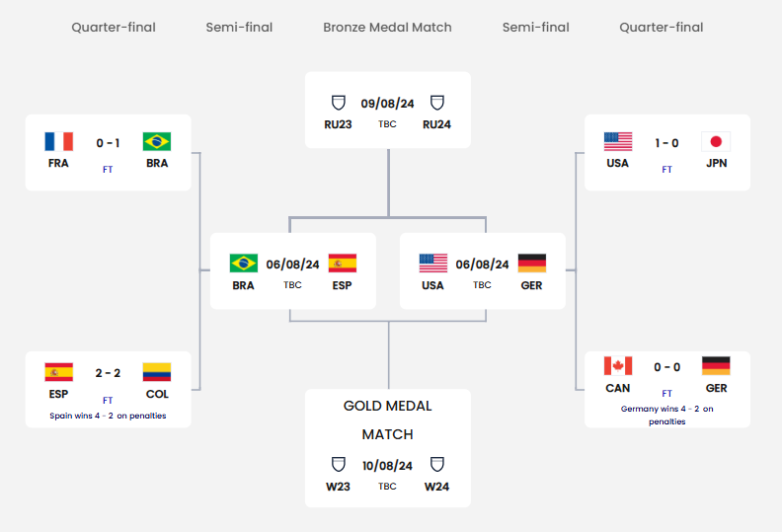The width and height of the screenshot is (782, 532).
Task: Select the Colombia flag icon
Action: [157, 372]
